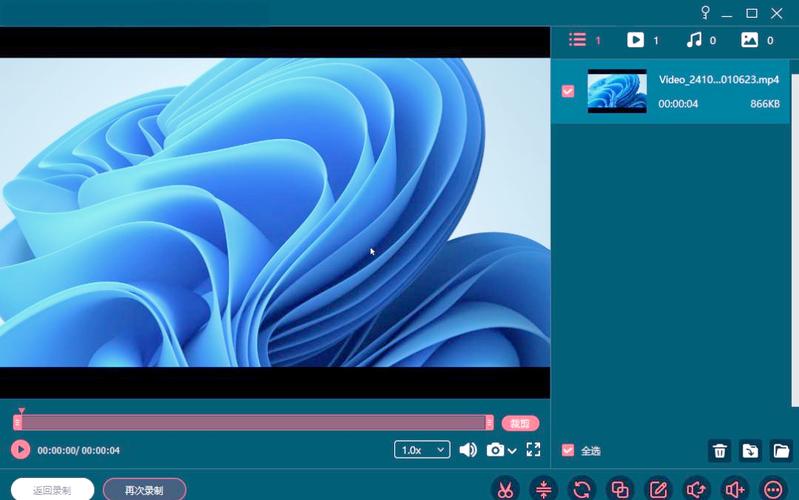799x500 pixels.
Task: Click the pink button beside the trim bar
Action: pos(520,423)
